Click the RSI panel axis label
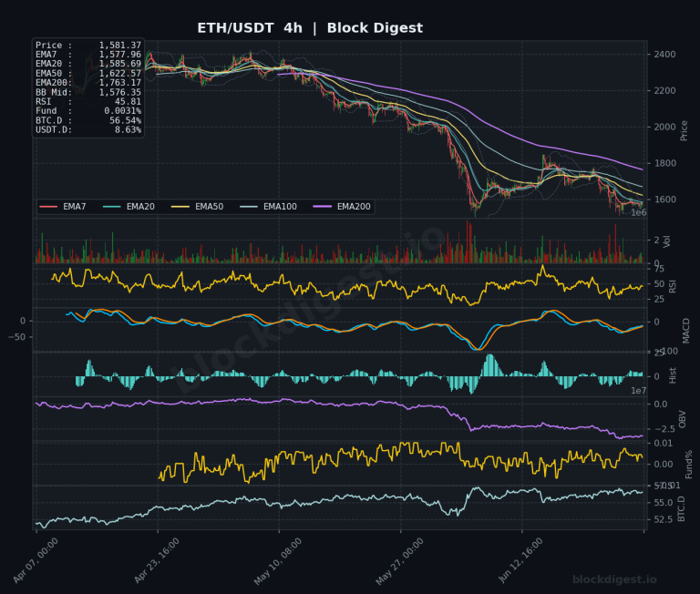This screenshot has width=700, height=594. click(x=673, y=286)
